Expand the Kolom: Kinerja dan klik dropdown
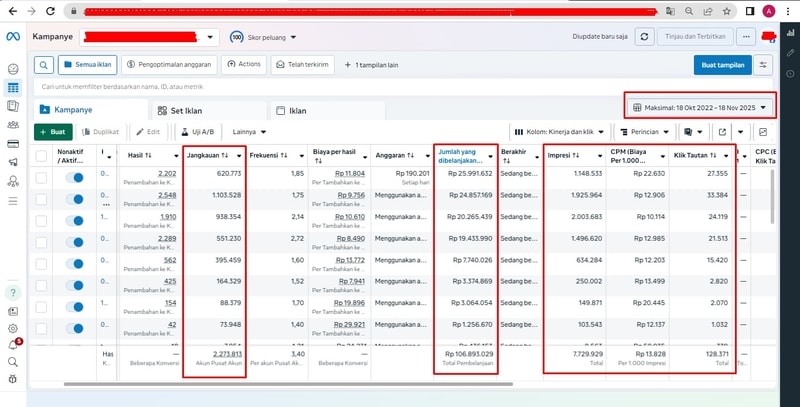Screen dimensions: 800x407 click(x=558, y=131)
